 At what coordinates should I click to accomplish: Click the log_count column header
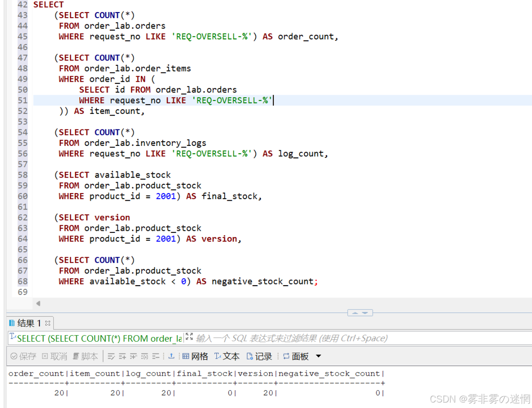click(148, 373)
